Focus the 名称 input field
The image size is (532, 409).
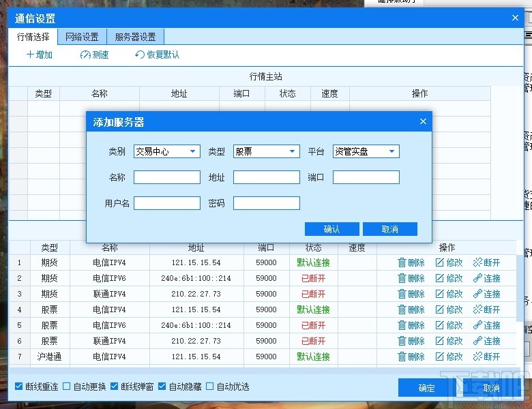click(x=167, y=177)
